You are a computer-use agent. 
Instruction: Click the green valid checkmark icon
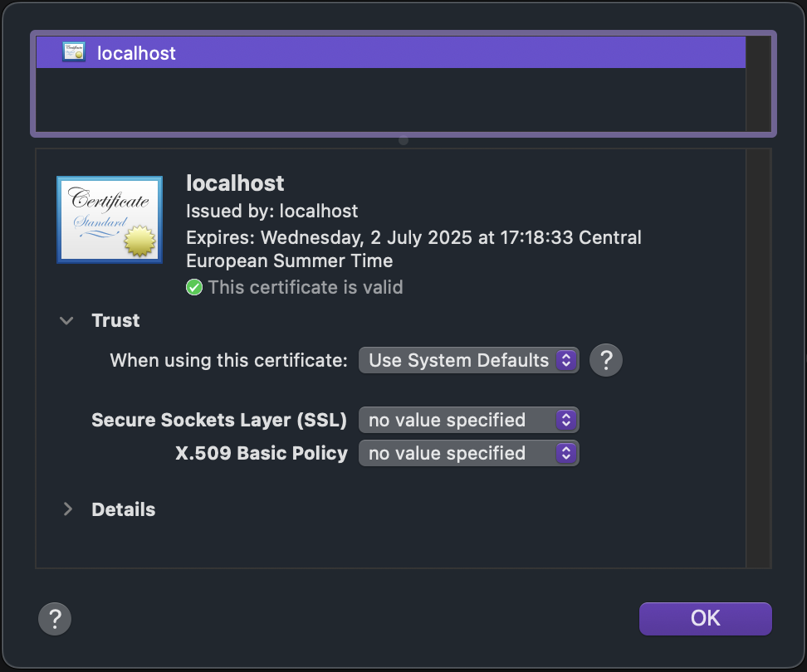pos(194,287)
